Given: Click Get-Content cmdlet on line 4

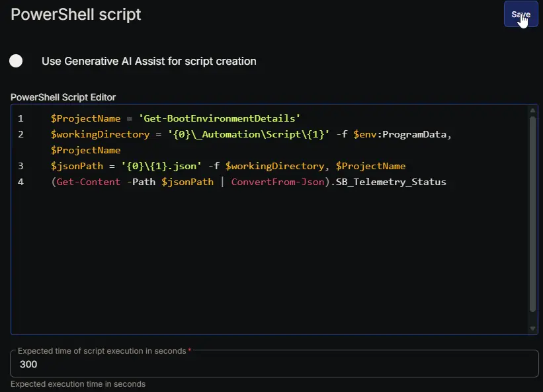Looking at the screenshot, I should tap(89, 182).
